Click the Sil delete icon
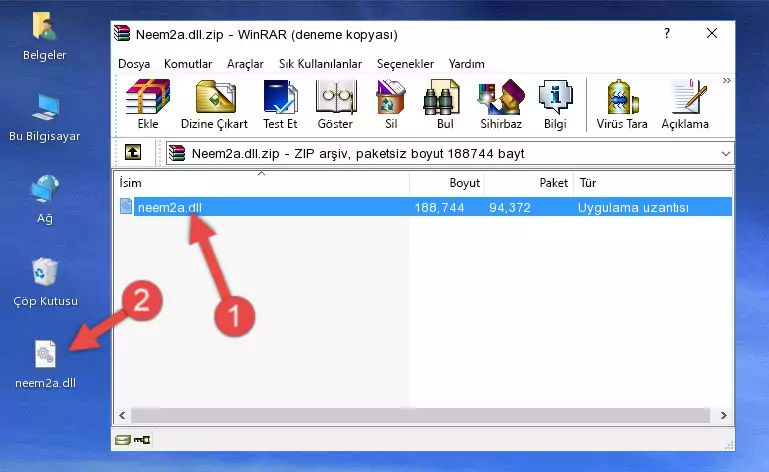The width and height of the screenshot is (769, 472). (391, 104)
